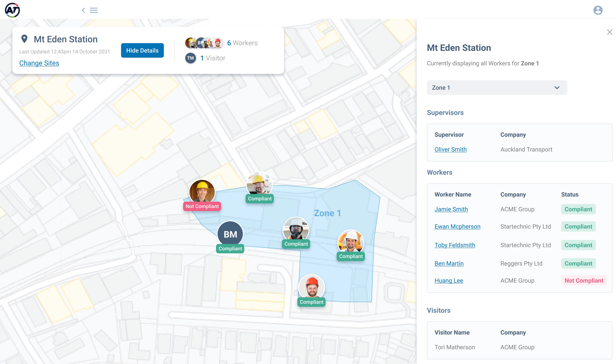616x364 pixels.
Task: Click the Hide Details button
Action: [142, 51]
